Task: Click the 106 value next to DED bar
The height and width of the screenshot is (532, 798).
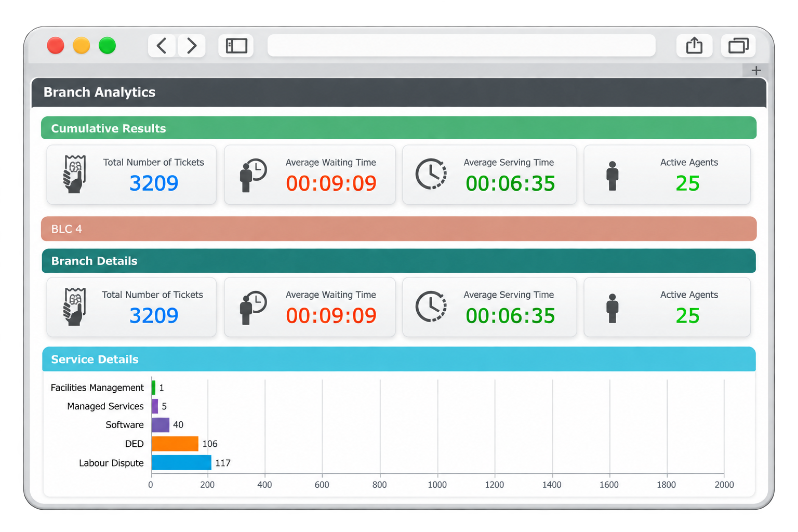Action: (x=210, y=444)
